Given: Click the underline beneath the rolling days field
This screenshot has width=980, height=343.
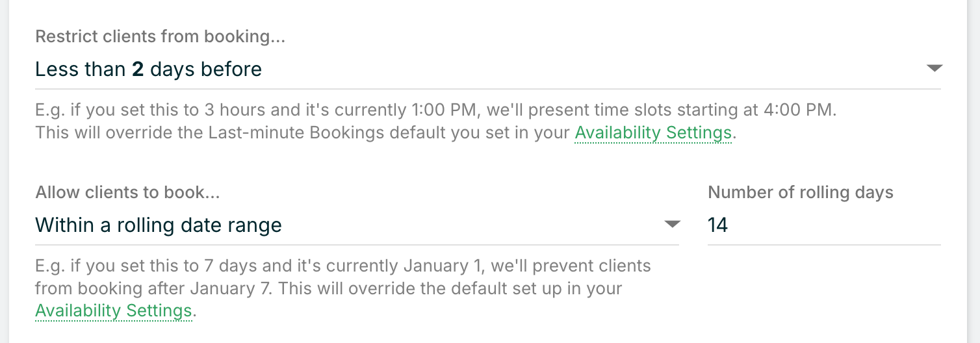Looking at the screenshot, I should point(824,245).
